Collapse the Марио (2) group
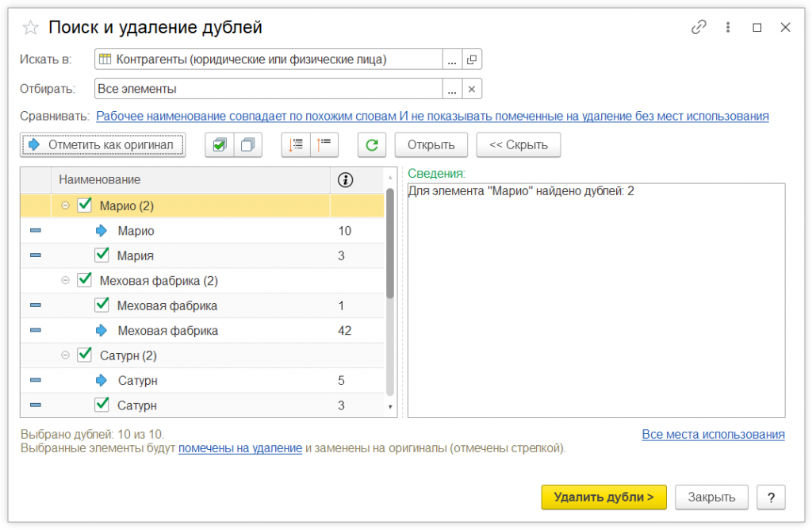 click(x=66, y=206)
